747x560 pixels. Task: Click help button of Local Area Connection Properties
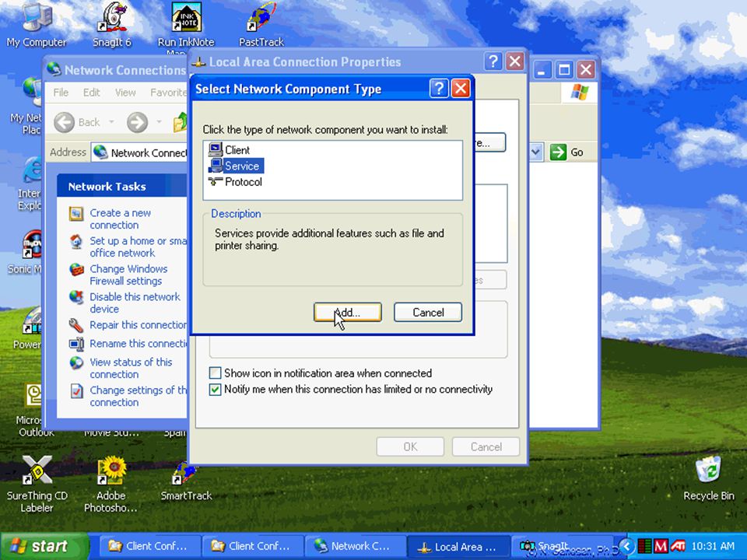[493, 61]
